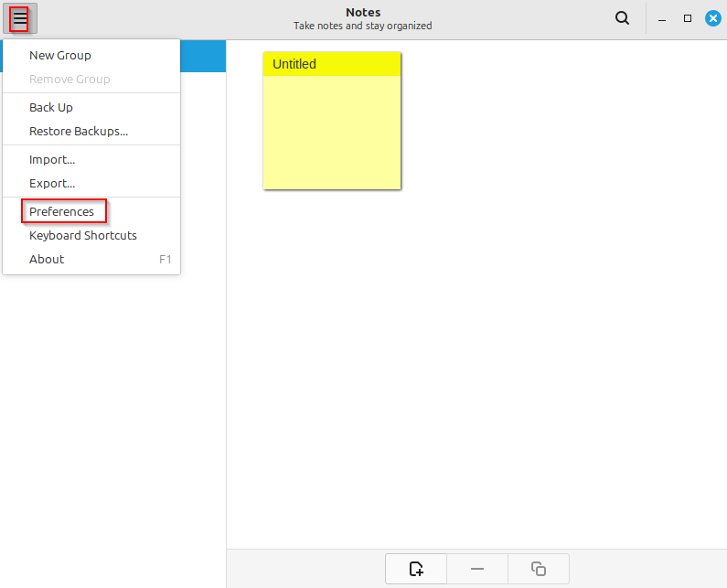
Task: Open the search notes magnifier icon
Action: (622, 18)
